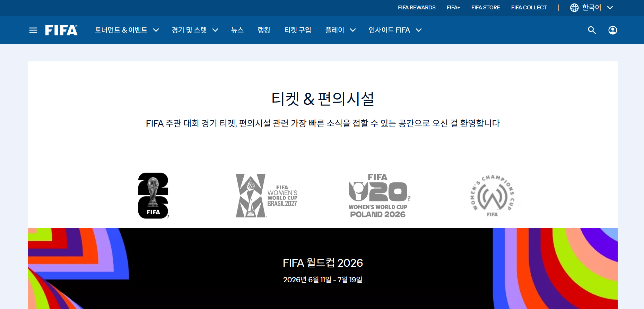Click the FIFA logo in the navigation bar

(61, 30)
